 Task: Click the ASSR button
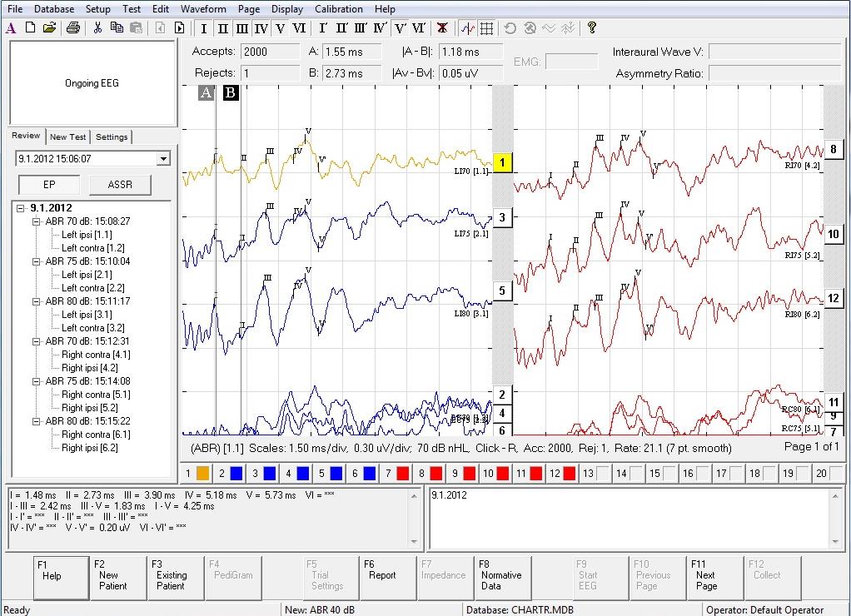(x=120, y=185)
